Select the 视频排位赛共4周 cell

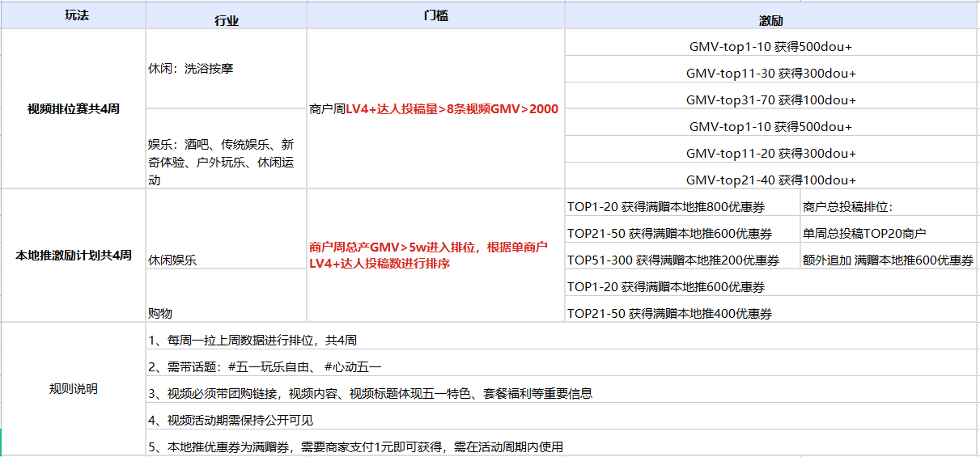(x=73, y=108)
